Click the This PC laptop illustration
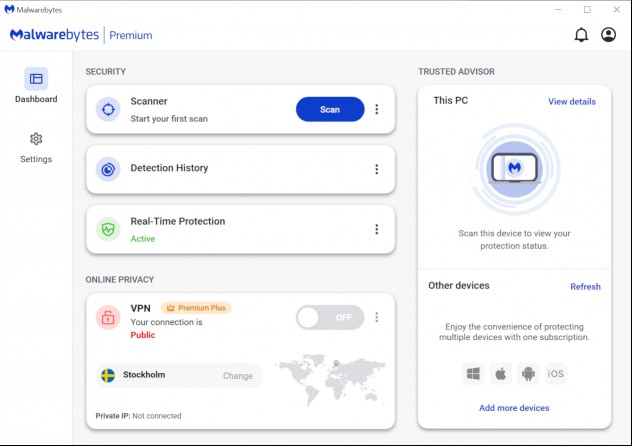This screenshot has width=632, height=446. click(514, 169)
